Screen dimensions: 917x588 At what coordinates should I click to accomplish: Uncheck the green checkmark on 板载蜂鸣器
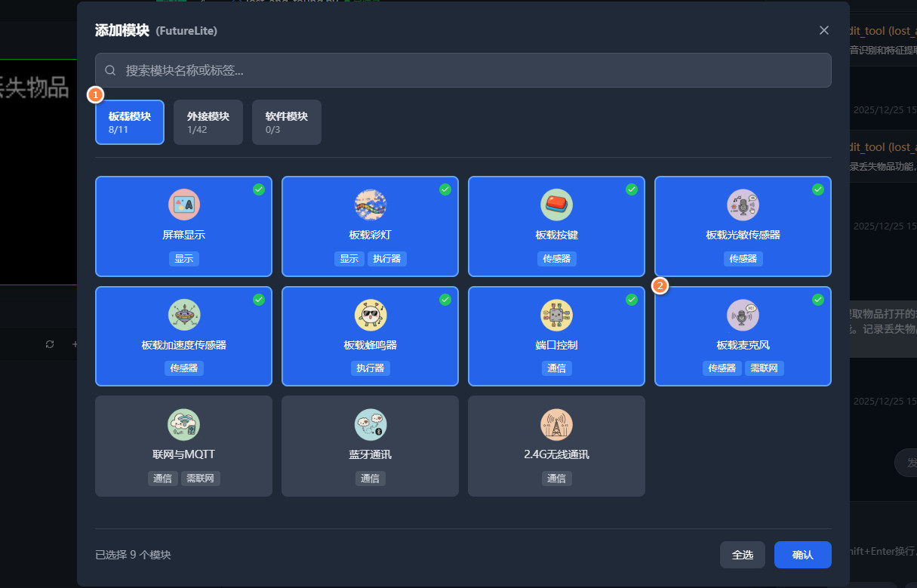[445, 300]
